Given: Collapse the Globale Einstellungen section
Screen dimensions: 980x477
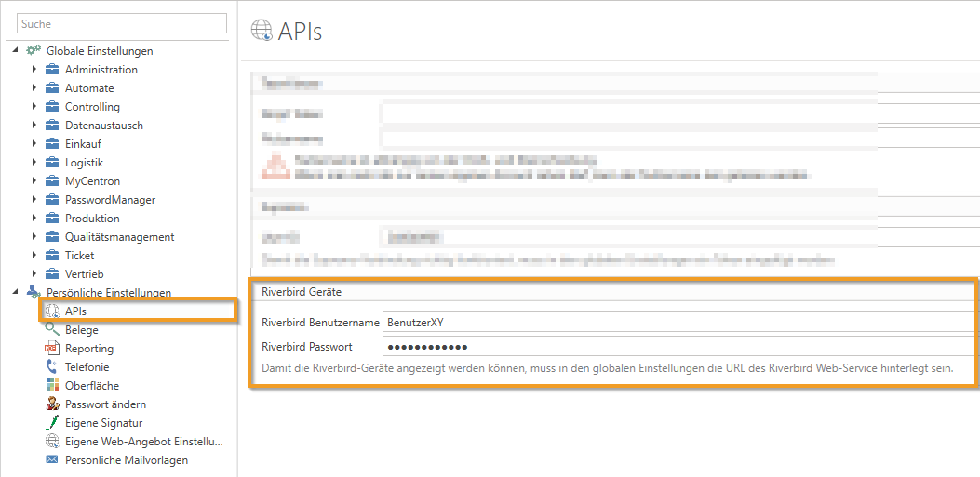Looking at the screenshot, I should (16, 50).
